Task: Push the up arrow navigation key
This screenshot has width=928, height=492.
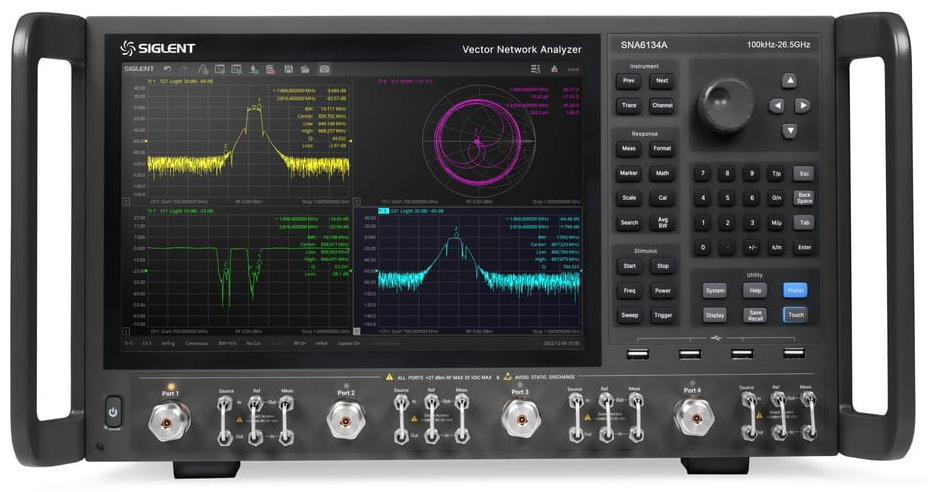Action: [x=789, y=81]
